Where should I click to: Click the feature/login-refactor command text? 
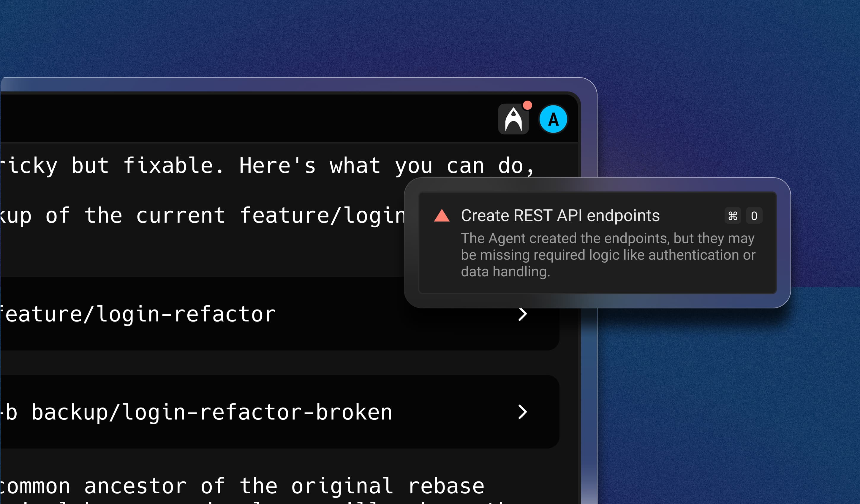[138, 314]
